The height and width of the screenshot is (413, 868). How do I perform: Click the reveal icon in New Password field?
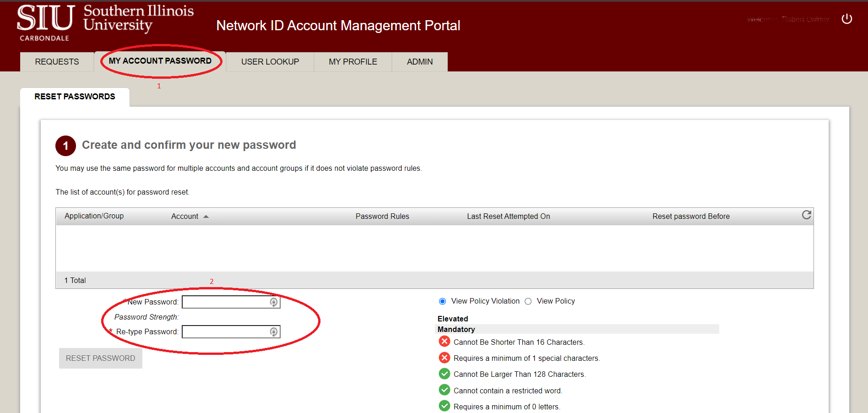(273, 302)
